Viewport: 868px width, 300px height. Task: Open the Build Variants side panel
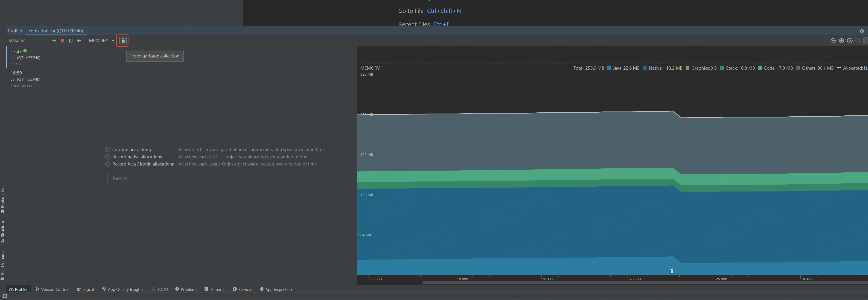point(3,265)
